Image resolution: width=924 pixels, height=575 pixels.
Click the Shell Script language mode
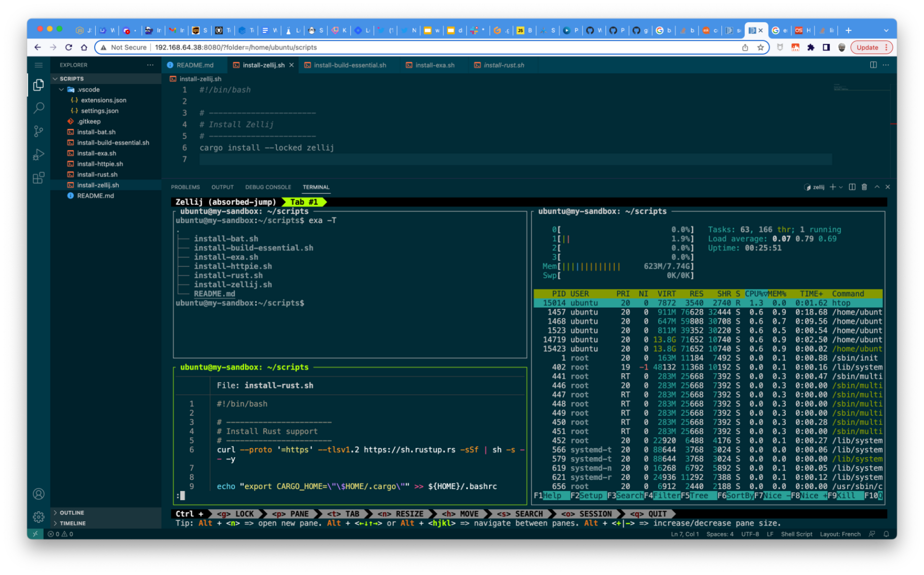coord(796,533)
